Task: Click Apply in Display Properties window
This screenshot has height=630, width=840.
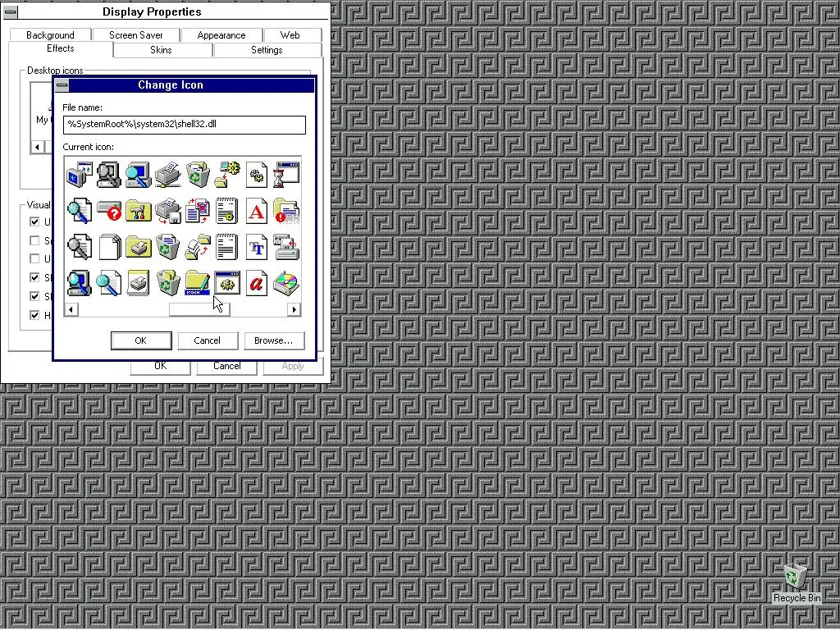Action: [x=293, y=367]
